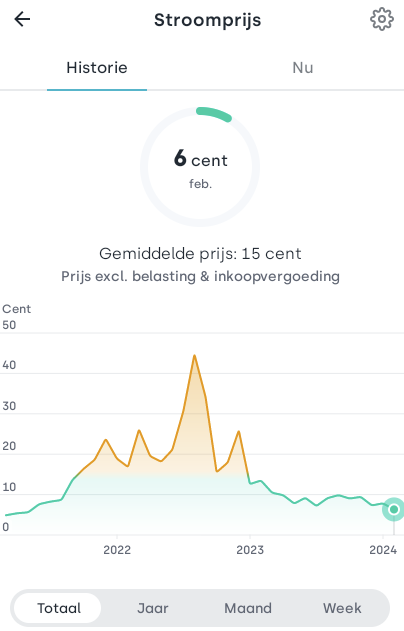Click the 2023 axis label
Image resolution: width=404 pixels, height=631 pixels.
pos(250,550)
